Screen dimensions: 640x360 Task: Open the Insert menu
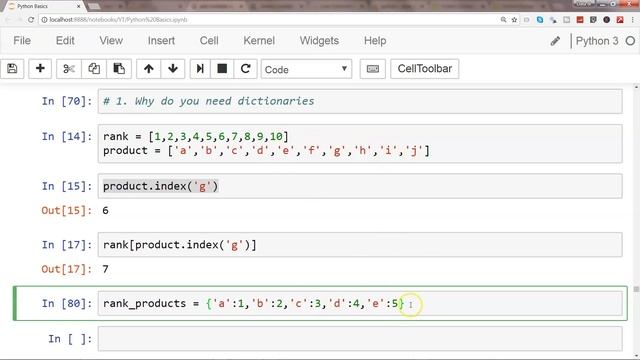coord(161,41)
